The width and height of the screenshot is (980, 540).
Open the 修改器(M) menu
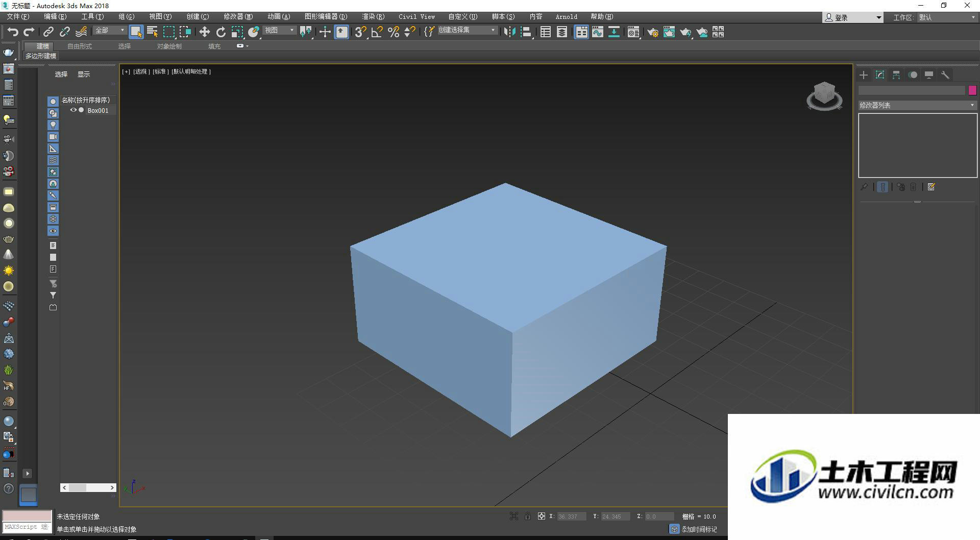click(x=238, y=17)
